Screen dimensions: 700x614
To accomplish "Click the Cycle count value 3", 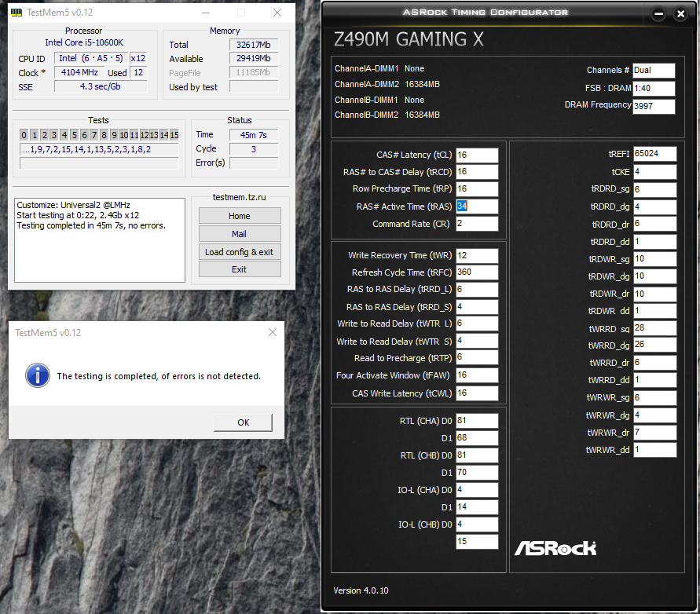I will click(x=254, y=149).
